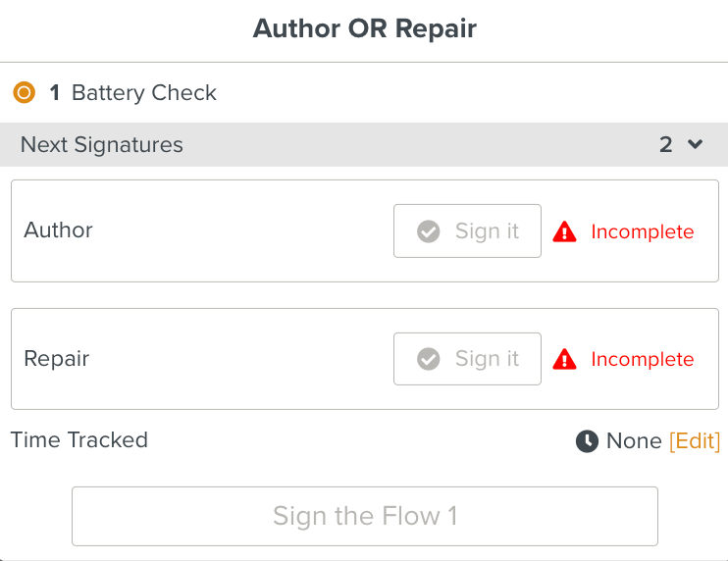Click the red warning triangle for Author

coord(565,231)
